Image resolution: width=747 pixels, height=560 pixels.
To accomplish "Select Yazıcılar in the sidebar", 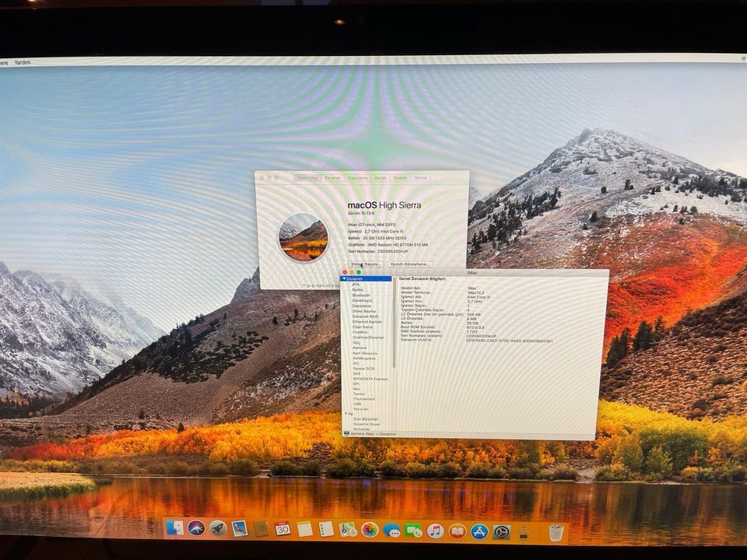I will coord(360,409).
